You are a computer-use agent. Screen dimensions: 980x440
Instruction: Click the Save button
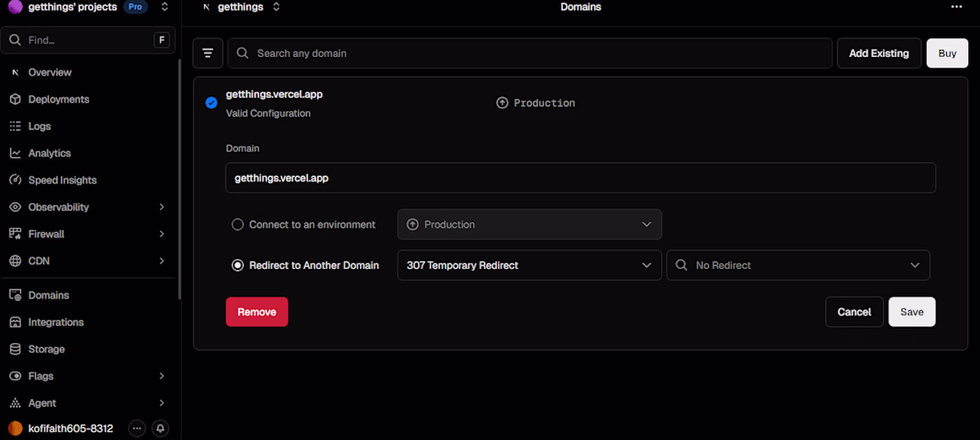(912, 312)
